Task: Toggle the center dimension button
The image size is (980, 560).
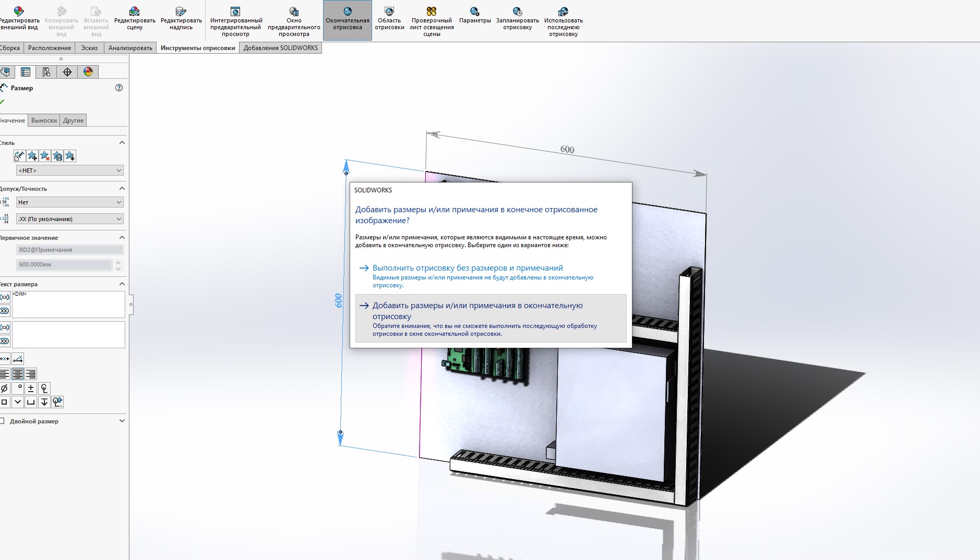Action: pos(5,359)
